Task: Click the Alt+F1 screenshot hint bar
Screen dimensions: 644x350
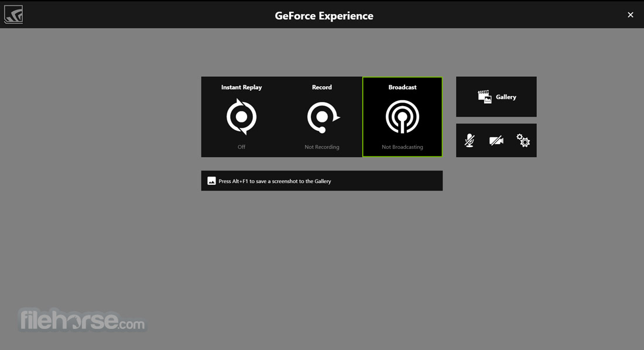Action: [x=322, y=181]
